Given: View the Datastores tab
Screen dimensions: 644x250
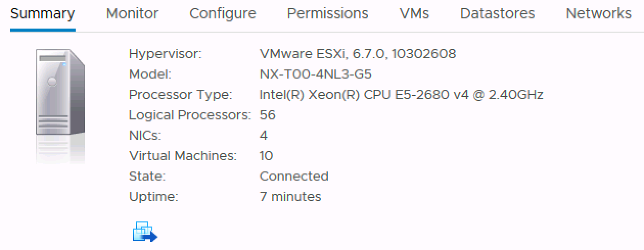Looking at the screenshot, I should point(497,14).
